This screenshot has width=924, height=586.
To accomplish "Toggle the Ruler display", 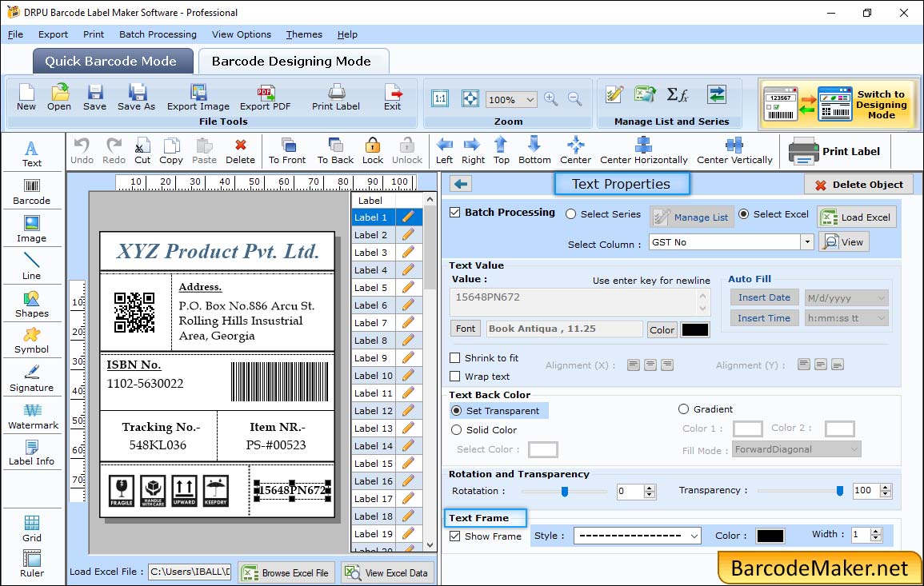I will (32, 564).
